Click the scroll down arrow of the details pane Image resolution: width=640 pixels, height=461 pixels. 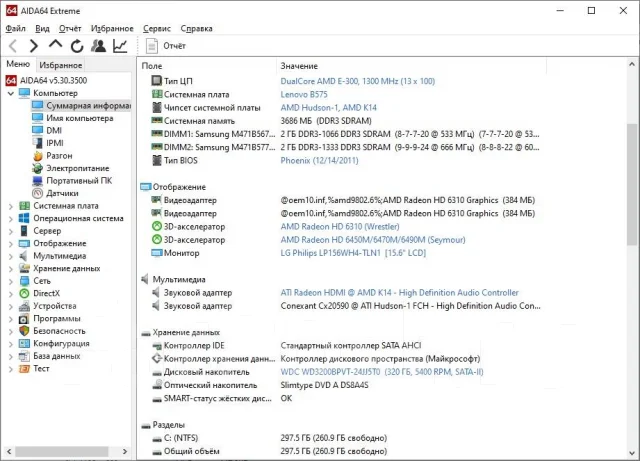click(x=632, y=453)
